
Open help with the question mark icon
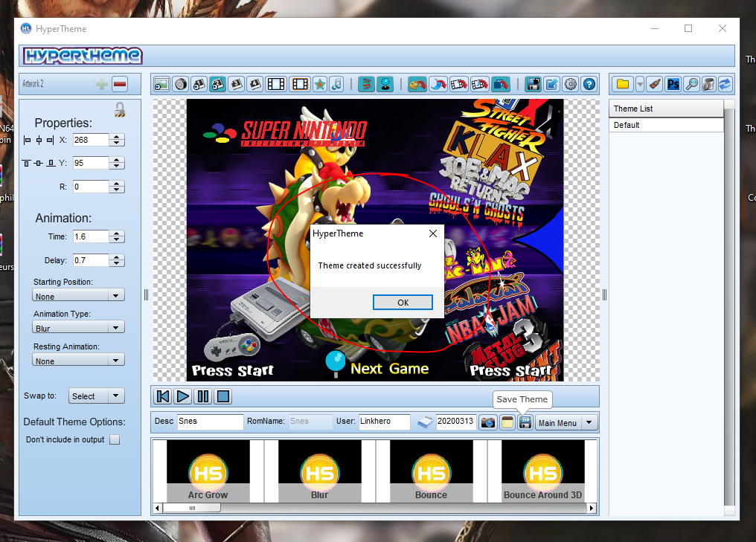(x=589, y=84)
